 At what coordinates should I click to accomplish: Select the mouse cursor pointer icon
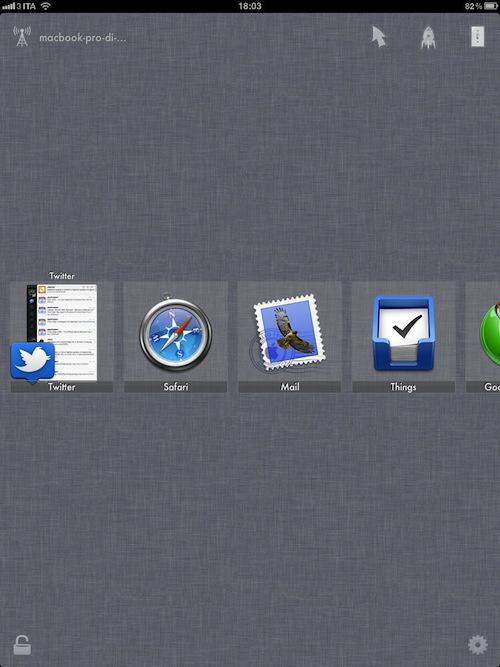tap(378, 37)
